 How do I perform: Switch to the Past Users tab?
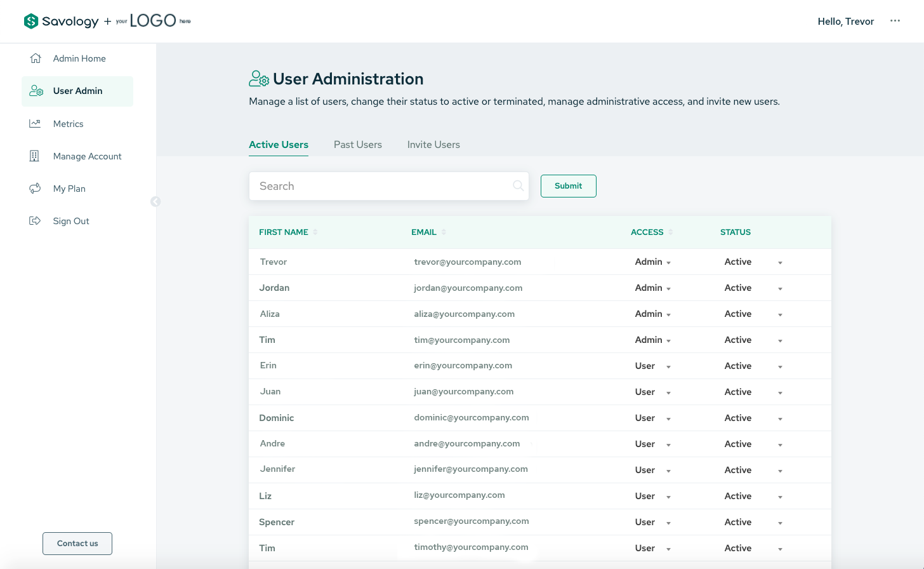[358, 145]
